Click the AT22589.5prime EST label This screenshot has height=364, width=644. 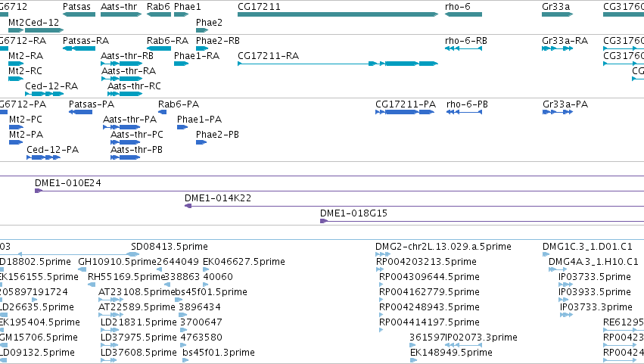click(x=137, y=307)
